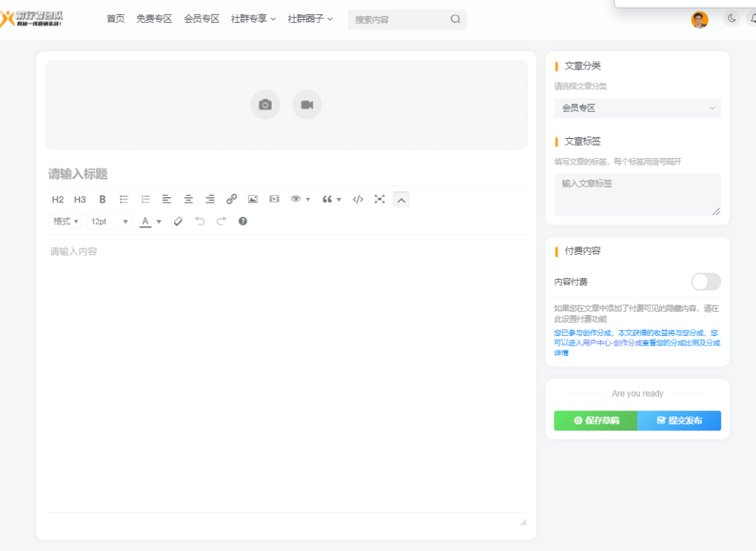Toggle dark mode with the moon icon
Image resolution: width=756 pixels, height=551 pixels.
(731, 19)
